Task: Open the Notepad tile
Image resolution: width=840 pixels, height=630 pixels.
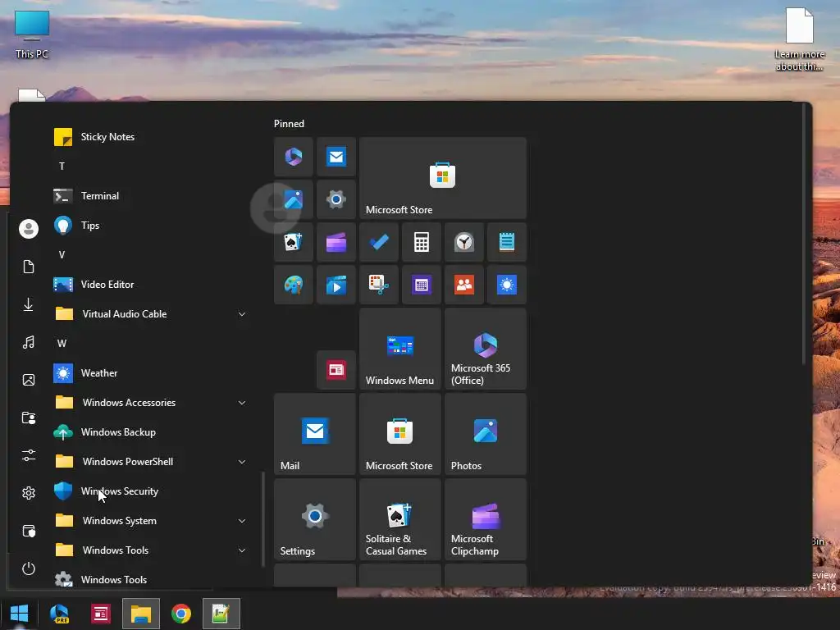Action: (x=507, y=242)
